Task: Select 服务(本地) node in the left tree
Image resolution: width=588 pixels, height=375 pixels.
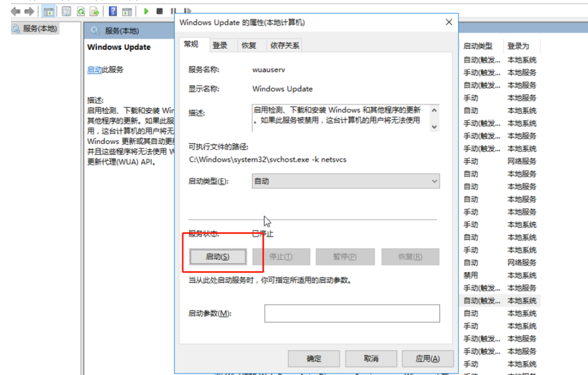Action: point(40,29)
